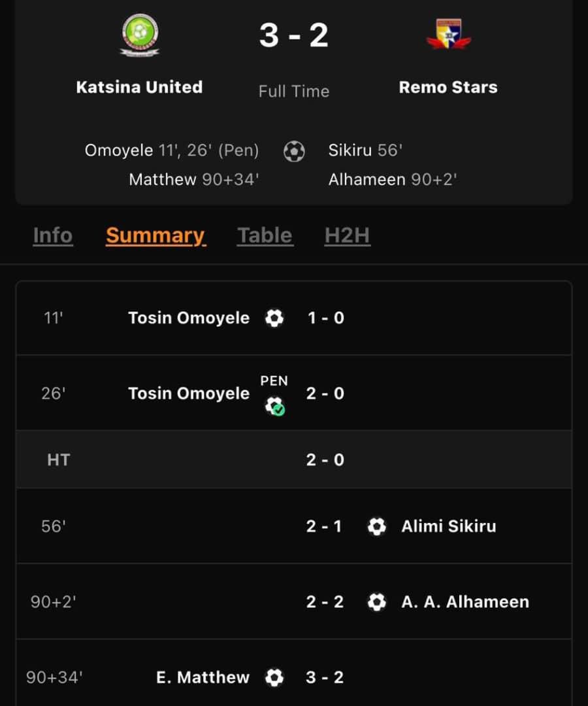Open the Table tab

click(265, 236)
